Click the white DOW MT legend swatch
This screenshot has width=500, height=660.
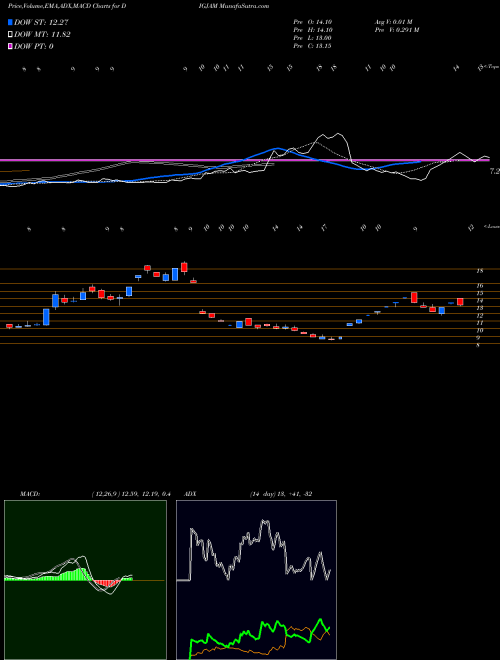10,35
